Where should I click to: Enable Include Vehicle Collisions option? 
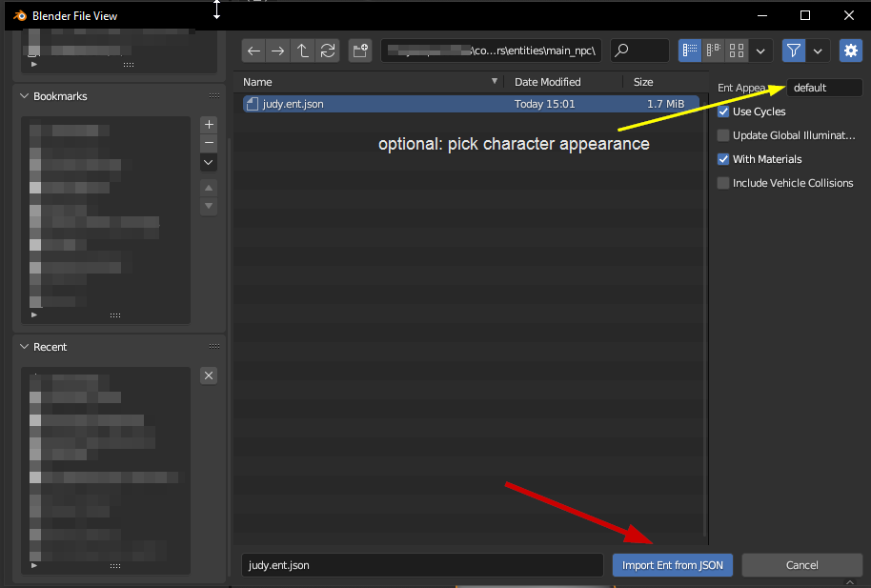click(x=723, y=183)
